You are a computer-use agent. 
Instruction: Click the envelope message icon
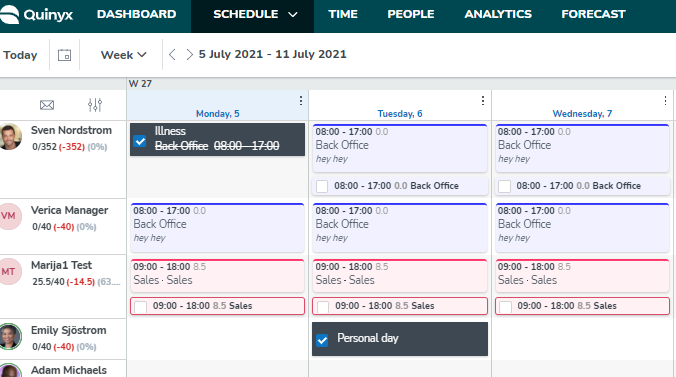[x=47, y=105]
